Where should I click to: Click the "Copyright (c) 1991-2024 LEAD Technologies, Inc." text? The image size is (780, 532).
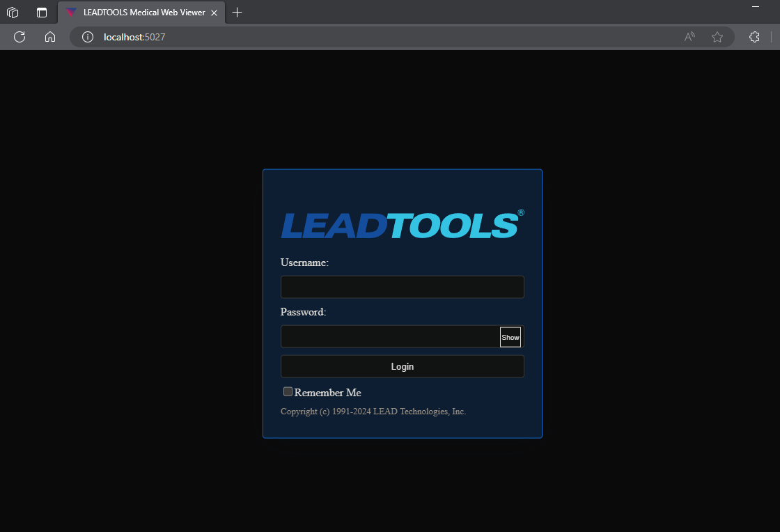(373, 412)
